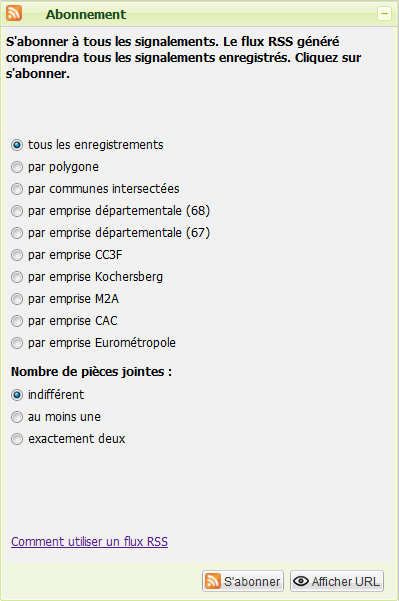
Task: Select 'par emprise départementale (68)'
Action: tap(17, 211)
